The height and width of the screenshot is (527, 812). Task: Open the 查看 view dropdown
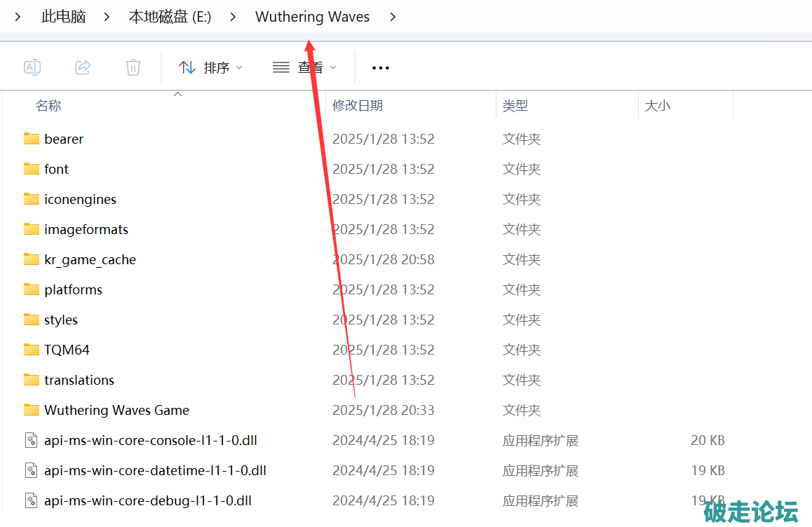coord(304,68)
